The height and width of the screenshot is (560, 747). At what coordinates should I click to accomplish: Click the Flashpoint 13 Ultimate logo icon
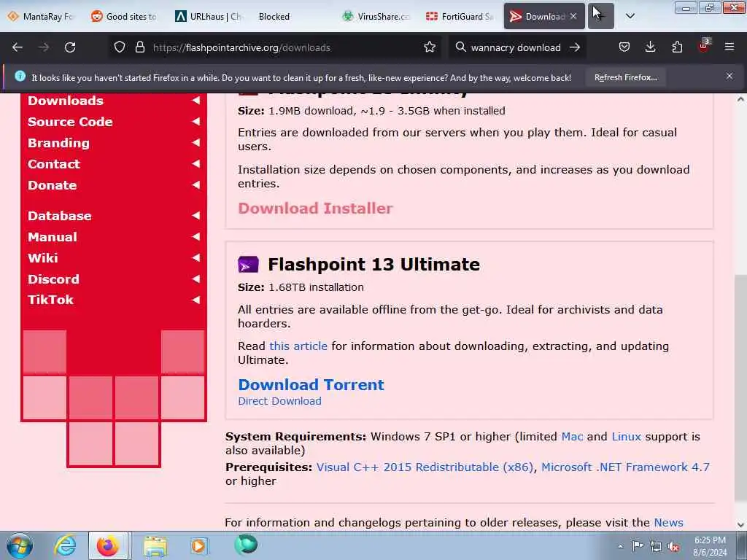coord(248,264)
